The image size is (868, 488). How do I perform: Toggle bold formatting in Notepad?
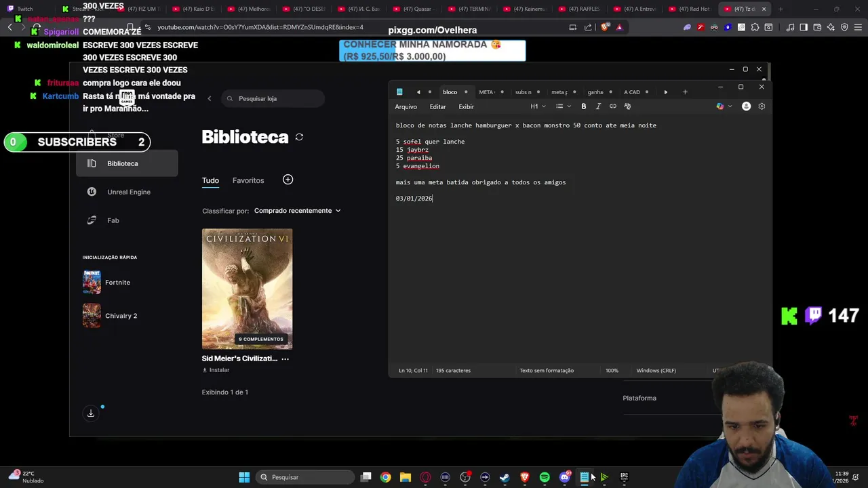coord(583,106)
